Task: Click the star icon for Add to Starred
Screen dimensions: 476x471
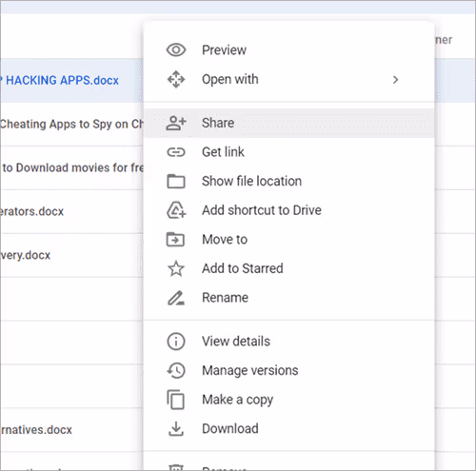Action: (176, 268)
